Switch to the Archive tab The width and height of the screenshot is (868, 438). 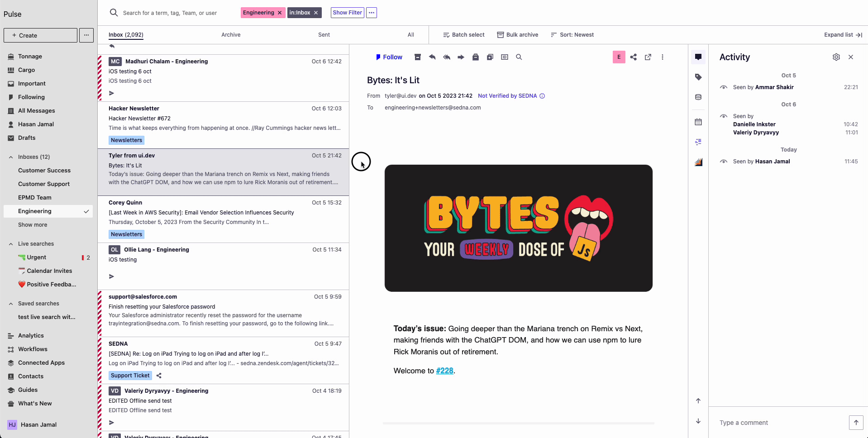(231, 35)
